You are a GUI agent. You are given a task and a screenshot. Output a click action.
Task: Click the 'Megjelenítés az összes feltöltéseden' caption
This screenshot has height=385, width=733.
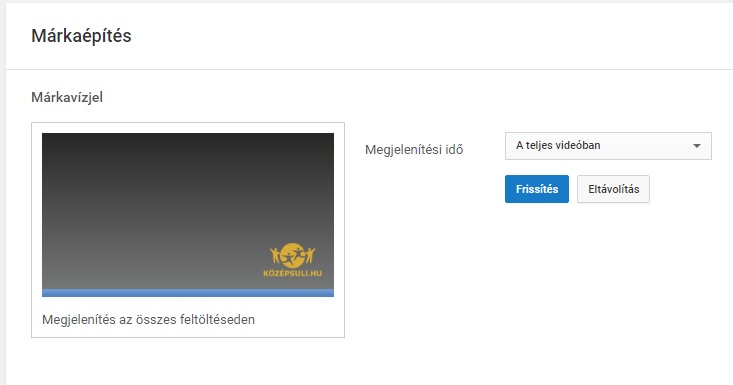pos(148,320)
